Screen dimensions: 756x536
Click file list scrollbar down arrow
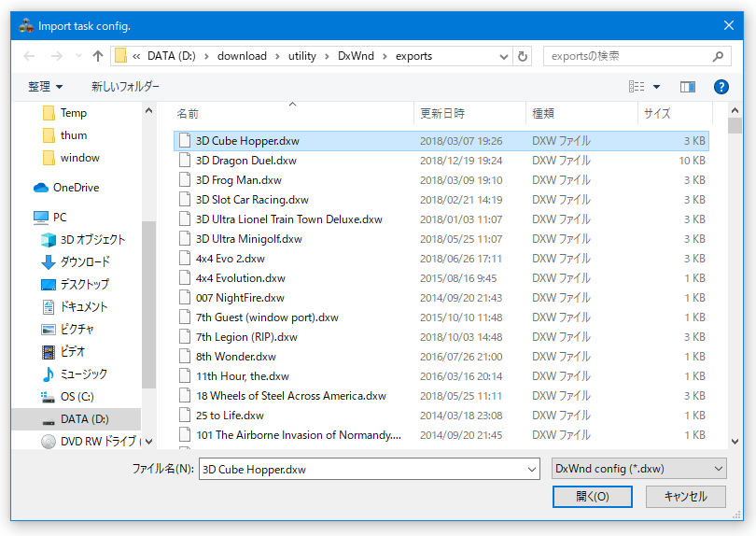click(735, 442)
